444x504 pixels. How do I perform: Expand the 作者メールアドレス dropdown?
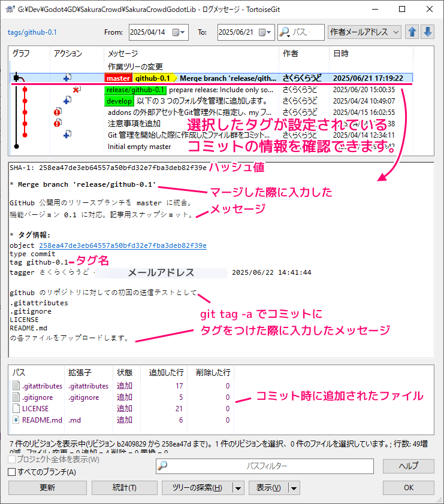(365, 32)
